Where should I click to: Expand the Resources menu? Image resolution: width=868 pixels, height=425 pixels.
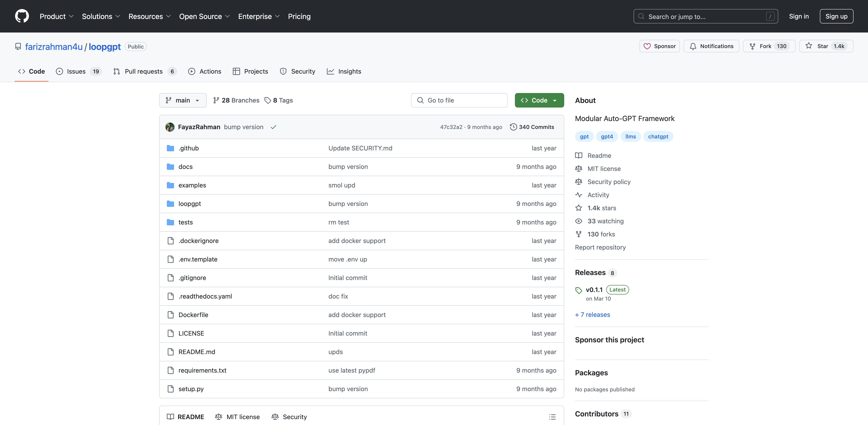(150, 16)
